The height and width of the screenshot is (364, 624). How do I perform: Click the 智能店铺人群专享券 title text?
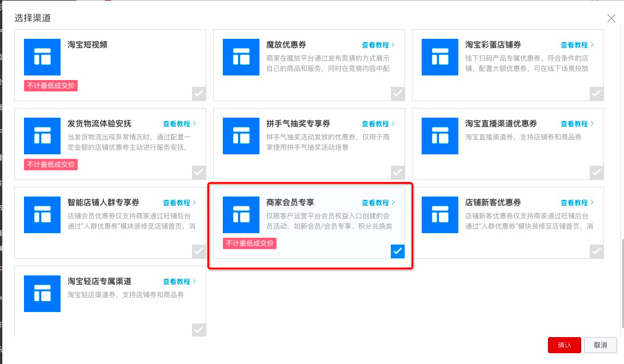point(103,202)
